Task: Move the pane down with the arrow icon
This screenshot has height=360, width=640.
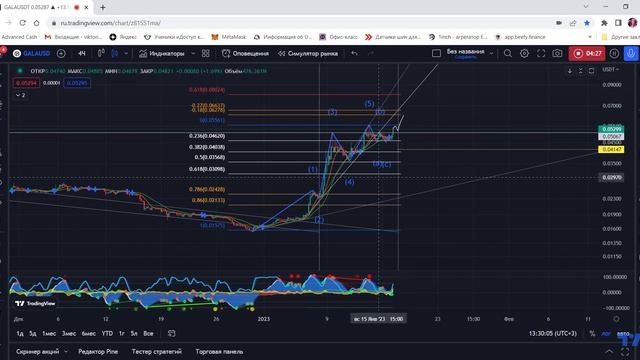Action: click(x=570, y=71)
